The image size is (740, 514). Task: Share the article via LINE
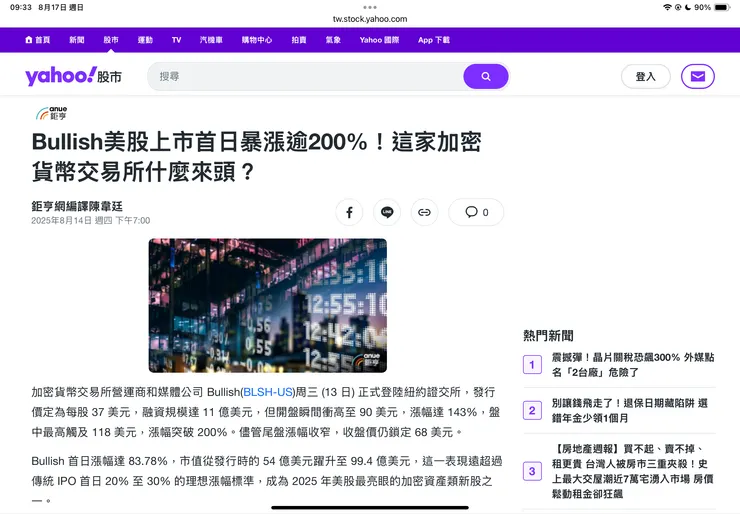pos(387,212)
